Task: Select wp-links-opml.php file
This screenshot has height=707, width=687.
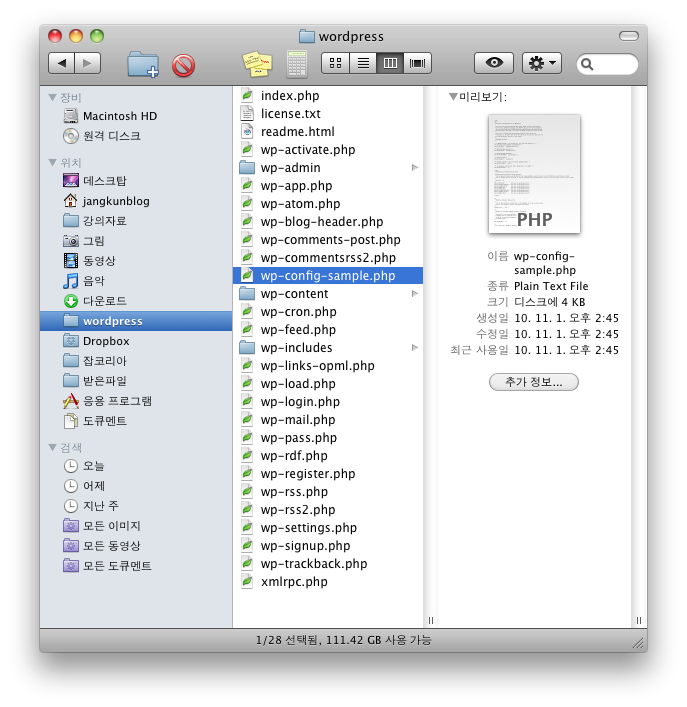Action: click(x=328, y=366)
